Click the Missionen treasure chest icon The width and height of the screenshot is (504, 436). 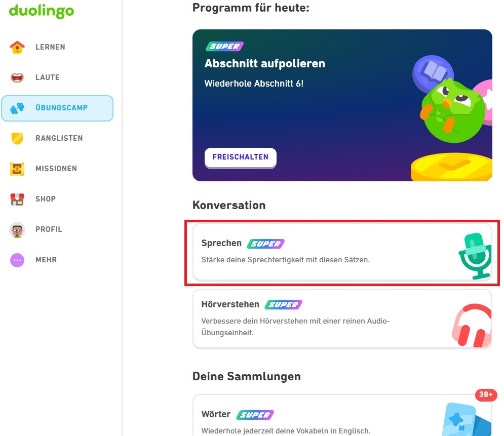tap(17, 169)
